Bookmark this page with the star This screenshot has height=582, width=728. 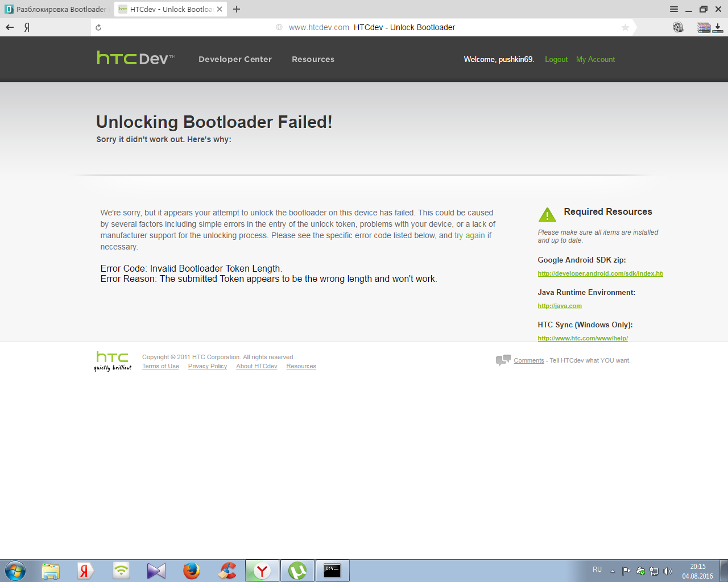[x=625, y=27]
